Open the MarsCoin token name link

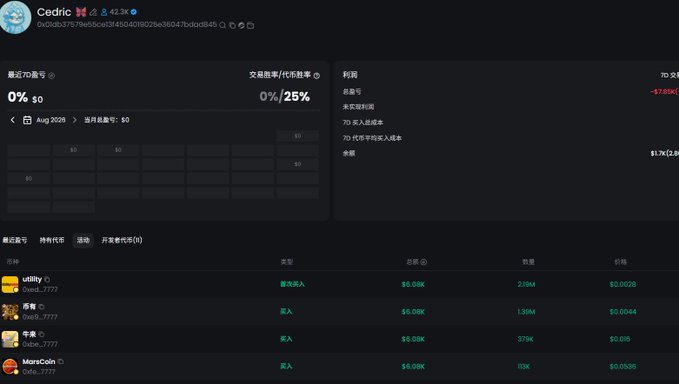39,361
